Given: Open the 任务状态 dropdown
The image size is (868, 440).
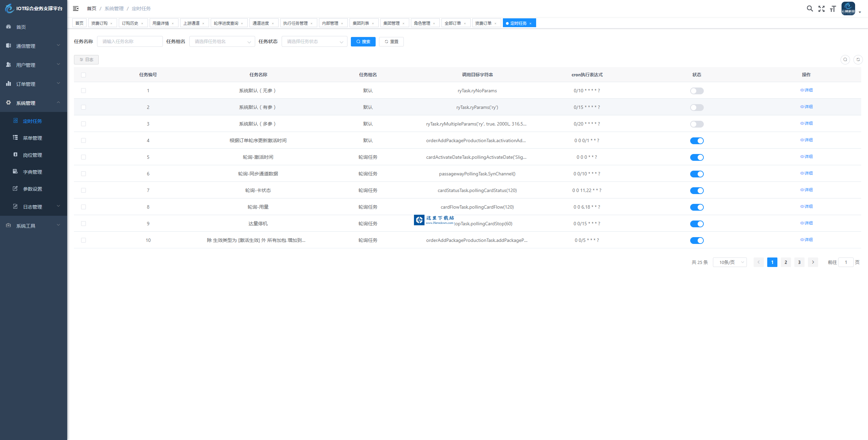Looking at the screenshot, I should [x=314, y=42].
